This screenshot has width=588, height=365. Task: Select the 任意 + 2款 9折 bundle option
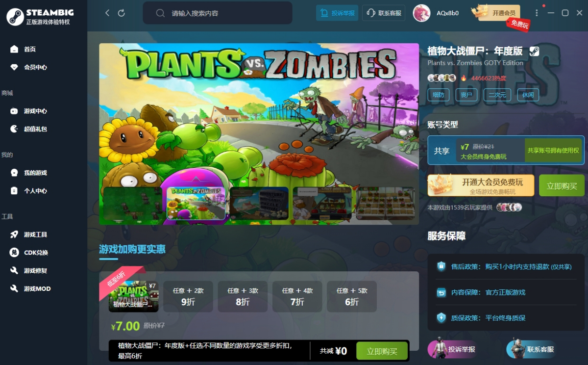[x=188, y=296]
